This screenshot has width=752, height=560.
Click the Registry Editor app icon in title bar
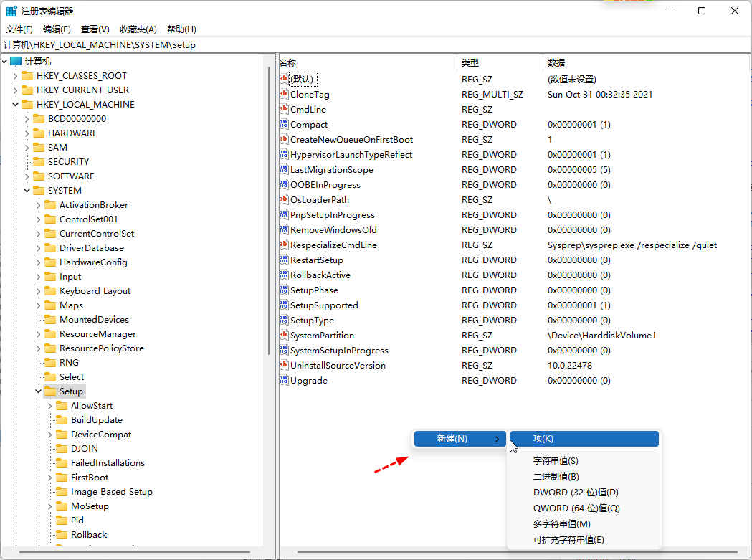point(11,11)
